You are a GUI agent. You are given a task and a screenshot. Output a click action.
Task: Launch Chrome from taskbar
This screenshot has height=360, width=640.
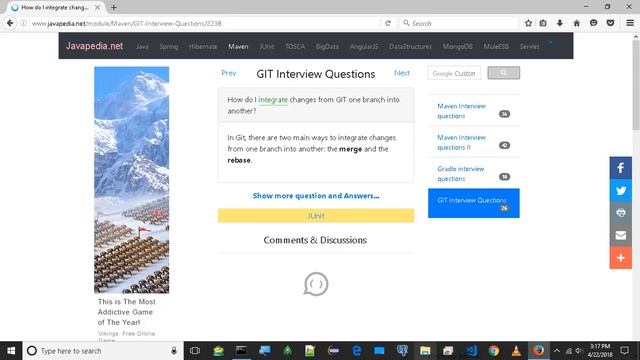493,351
